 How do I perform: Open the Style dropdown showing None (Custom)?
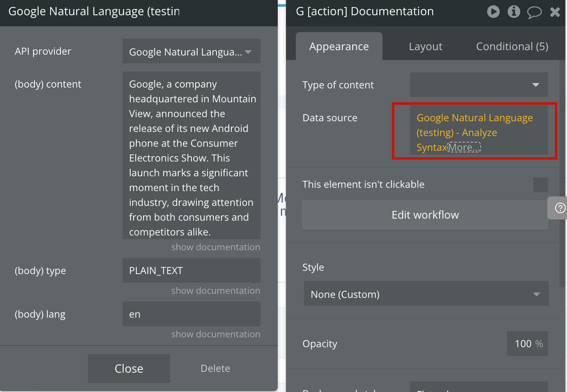(426, 294)
